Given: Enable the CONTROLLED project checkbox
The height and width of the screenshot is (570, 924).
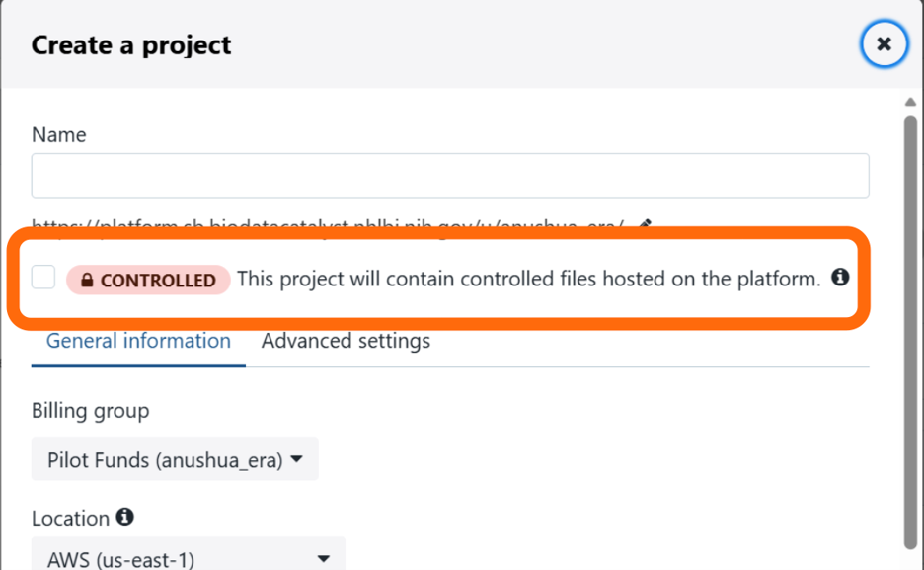Looking at the screenshot, I should coord(43,277).
